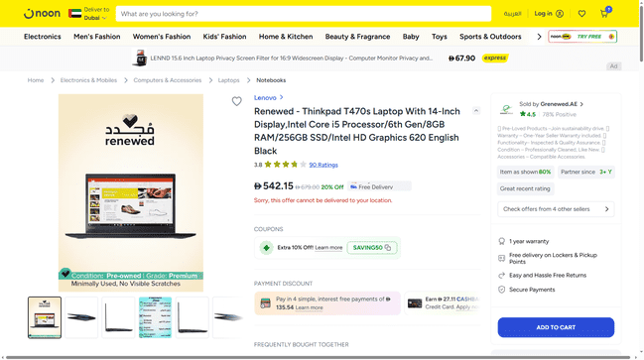Click the product rating stars
This screenshot has height=360, width=644.
point(286,165)
